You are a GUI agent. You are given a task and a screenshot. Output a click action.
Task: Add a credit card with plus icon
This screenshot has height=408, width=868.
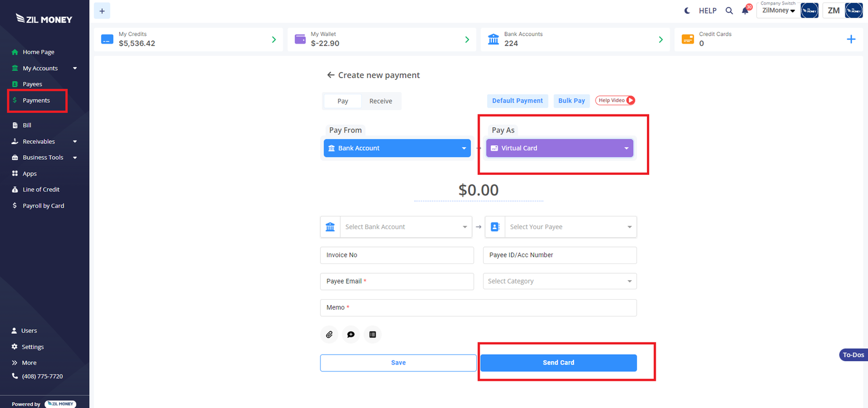coord(851,39)
